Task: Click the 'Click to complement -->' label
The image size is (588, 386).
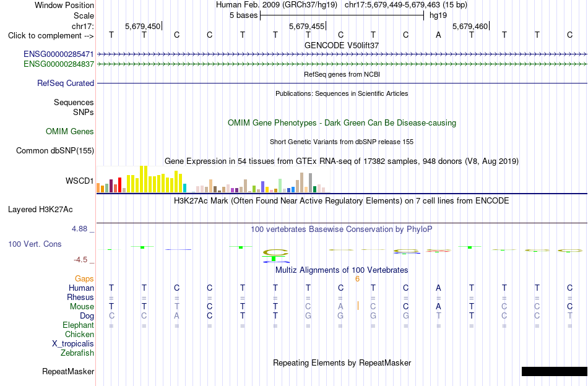Action: tap(51, 36)
